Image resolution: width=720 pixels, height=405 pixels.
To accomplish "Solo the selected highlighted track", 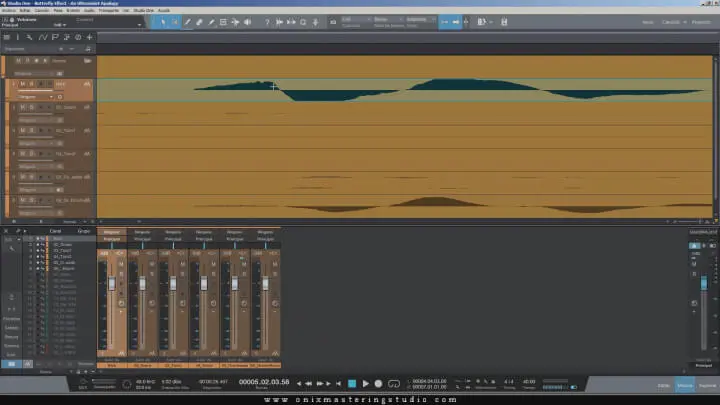I will [x=32, y=84].
